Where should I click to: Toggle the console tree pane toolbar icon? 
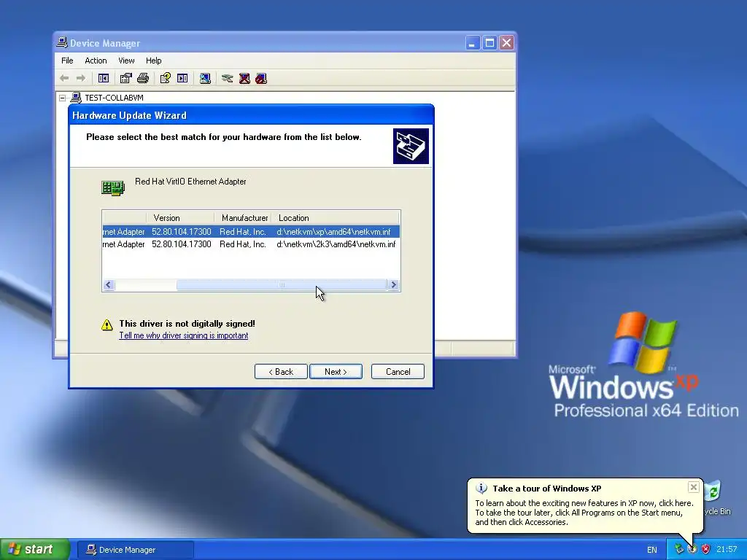pos(104,78)
